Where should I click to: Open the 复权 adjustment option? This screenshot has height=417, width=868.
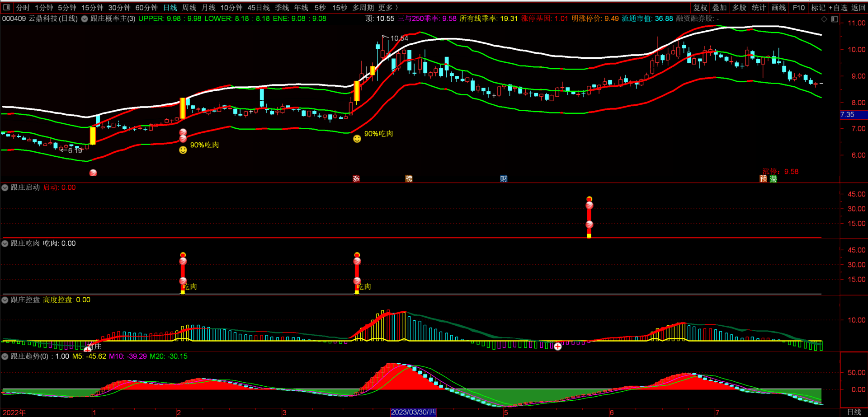[x=700, y=8]
